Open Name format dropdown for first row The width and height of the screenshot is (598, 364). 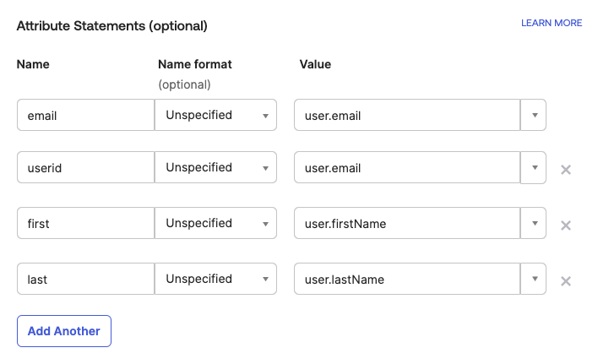point(215,223)
